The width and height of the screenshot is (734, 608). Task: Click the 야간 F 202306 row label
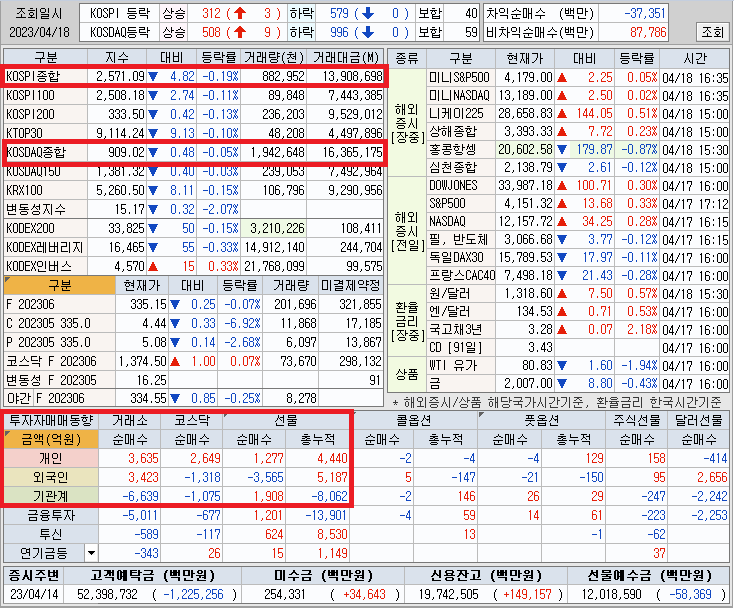point(59,399)
